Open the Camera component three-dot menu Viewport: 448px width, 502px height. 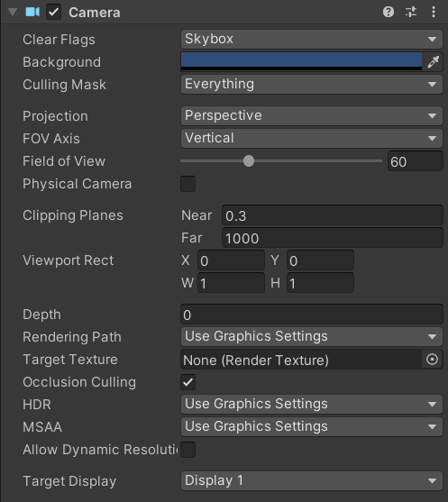[434, 12]
